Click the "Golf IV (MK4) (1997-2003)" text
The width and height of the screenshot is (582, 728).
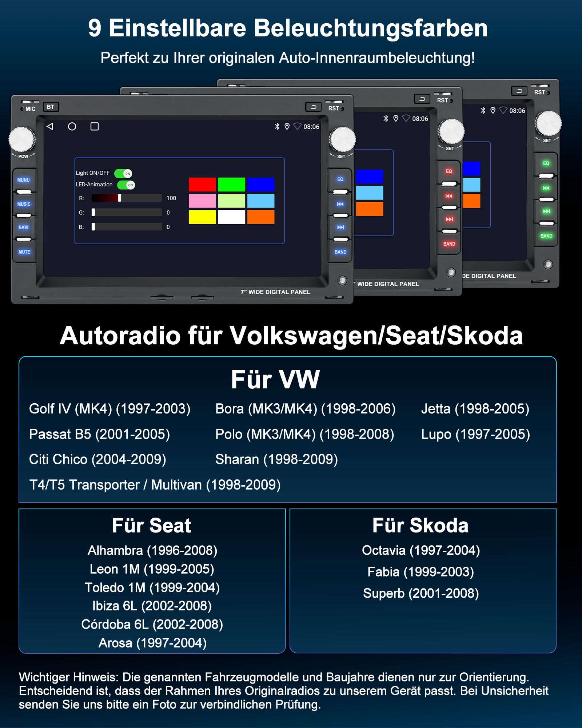coord(110,409)
